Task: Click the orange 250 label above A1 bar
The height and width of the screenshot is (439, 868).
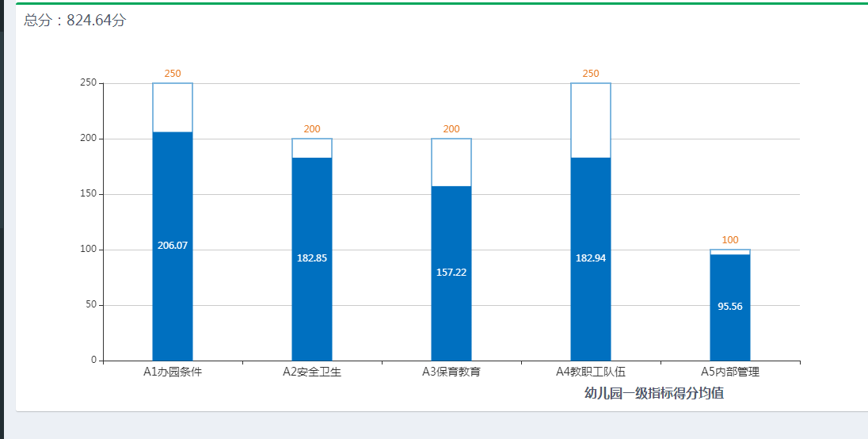Action: (x=173, y=74)
